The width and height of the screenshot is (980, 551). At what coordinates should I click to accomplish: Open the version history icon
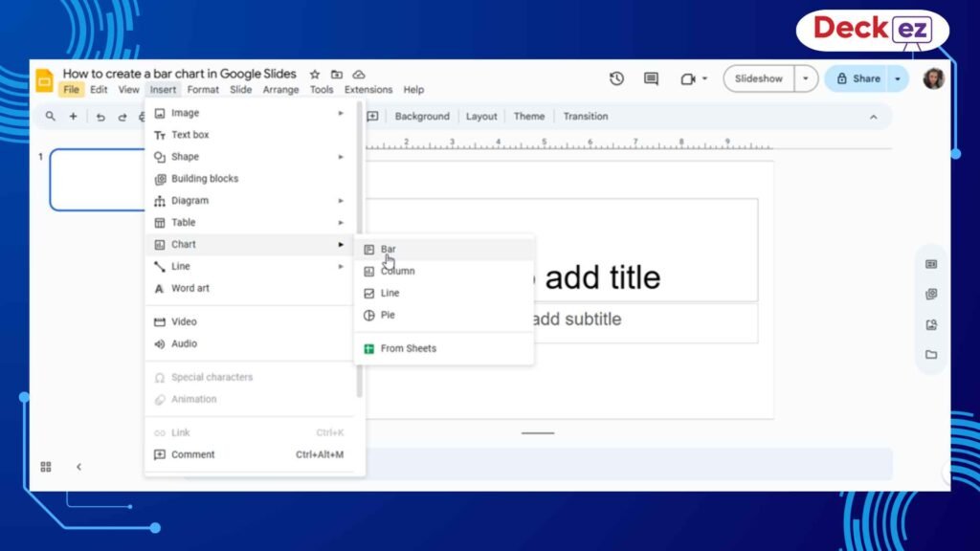pyautogui.click(x=616, y=78)
